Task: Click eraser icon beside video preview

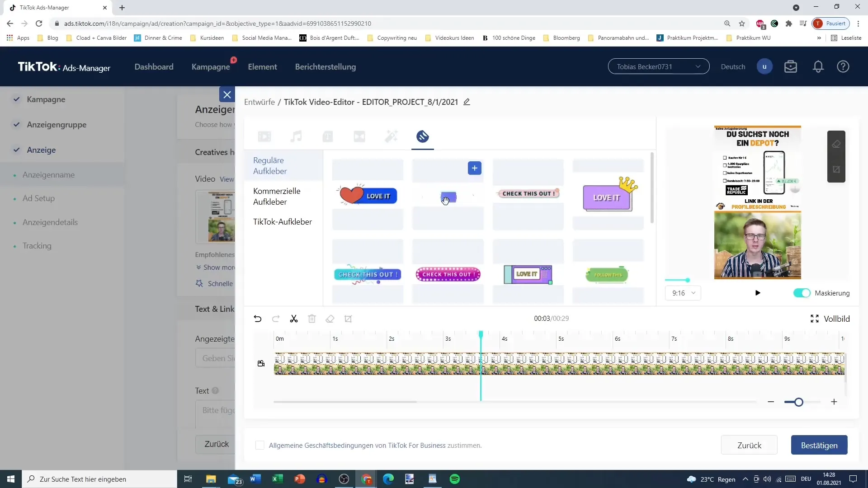Action: coord(836,144)
